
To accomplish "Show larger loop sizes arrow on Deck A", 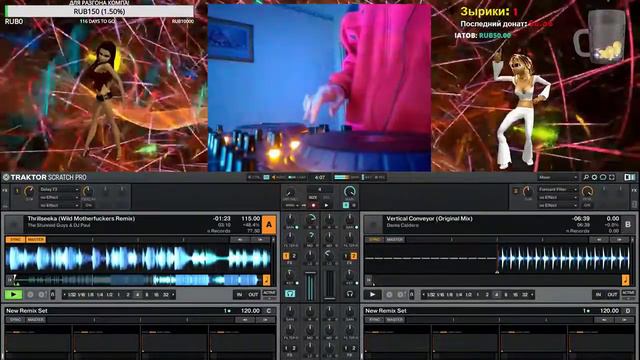I will pos(173,294).
